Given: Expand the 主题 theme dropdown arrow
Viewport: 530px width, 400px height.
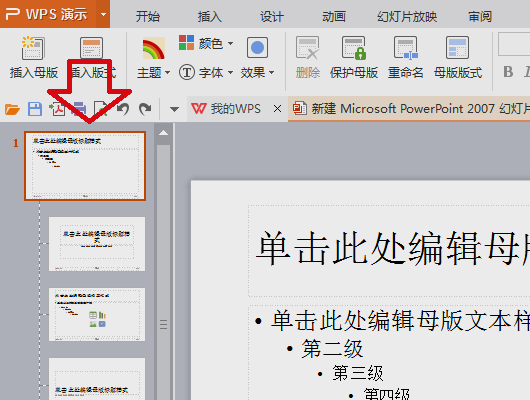Looking at the screenshot, I should click(x=167, y=72).
